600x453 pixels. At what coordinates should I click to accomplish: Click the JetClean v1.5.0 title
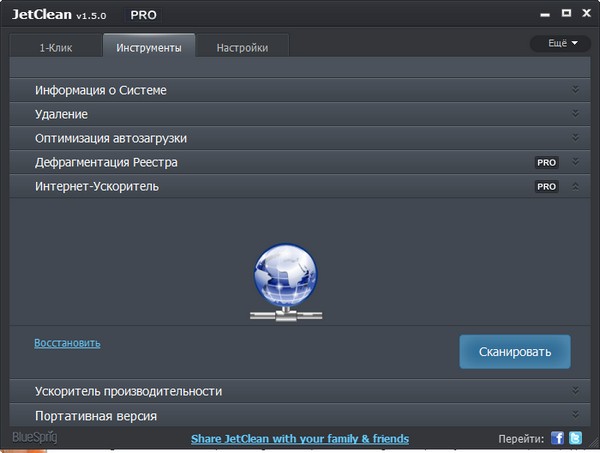coord(59,15)
